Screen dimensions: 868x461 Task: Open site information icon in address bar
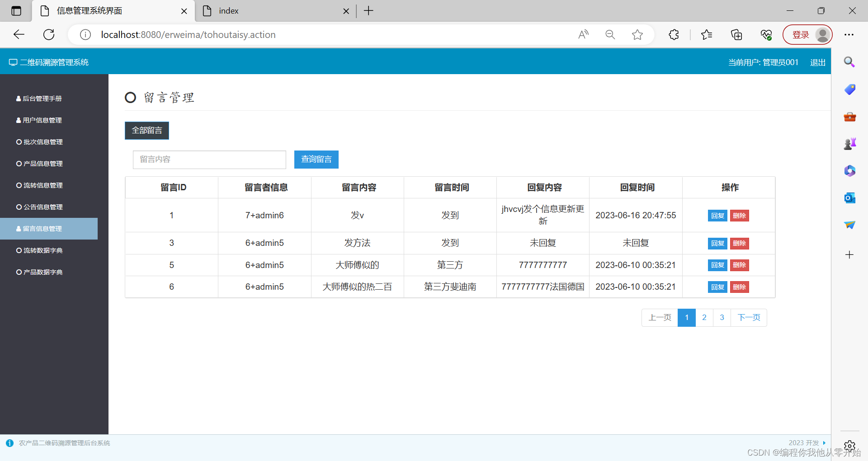pyautogui.click(x=85, y=35)
